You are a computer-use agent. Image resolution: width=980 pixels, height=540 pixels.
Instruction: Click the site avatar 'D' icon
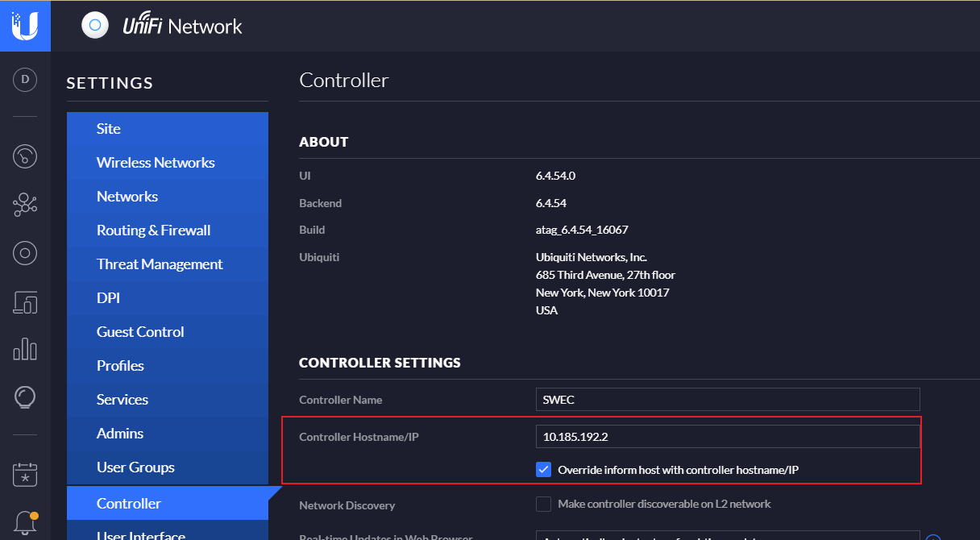pyautogui.click(x=25, y=79)
